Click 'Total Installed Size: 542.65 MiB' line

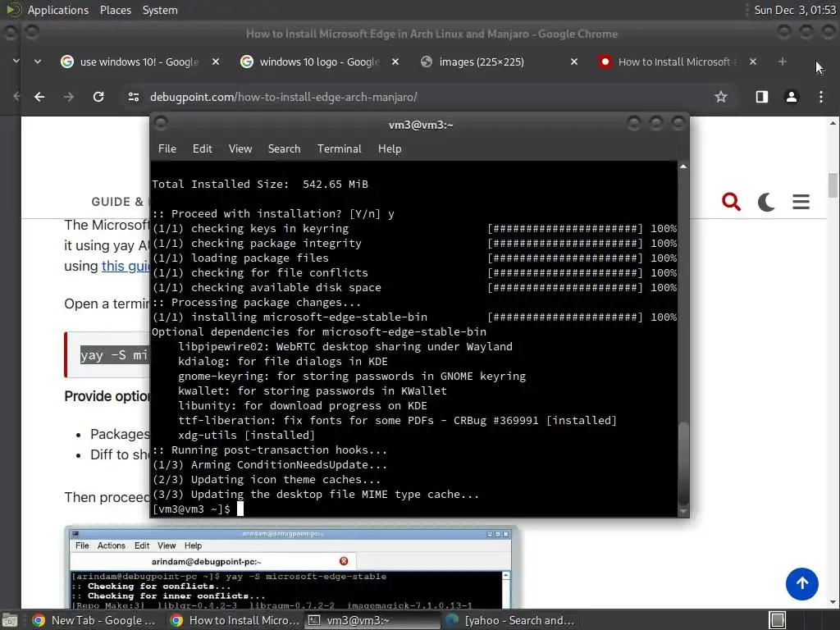coord(260,185)
